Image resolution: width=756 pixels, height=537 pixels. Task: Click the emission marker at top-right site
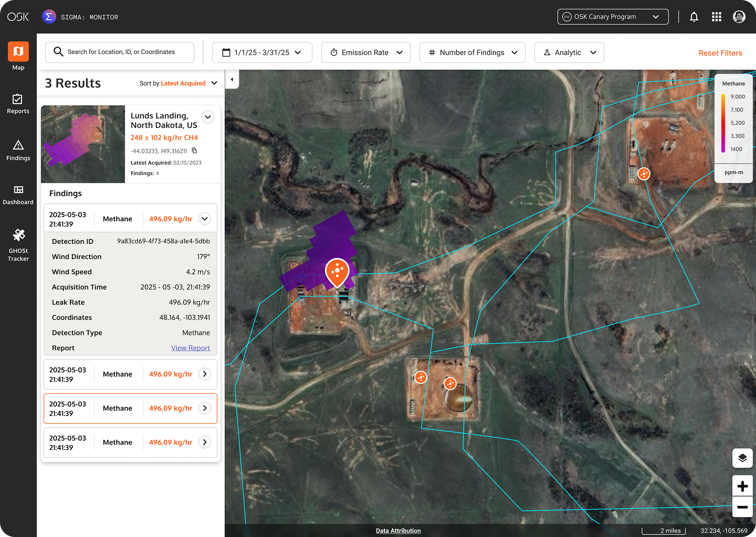[644, 174]
